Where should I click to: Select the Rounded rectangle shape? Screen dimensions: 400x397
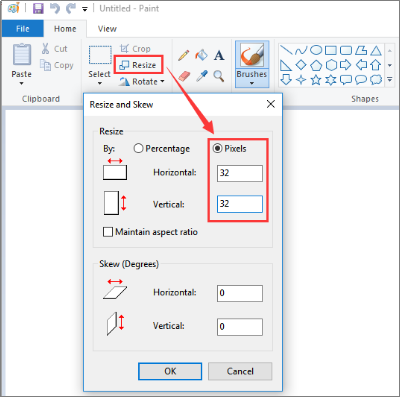click(346, 50)
